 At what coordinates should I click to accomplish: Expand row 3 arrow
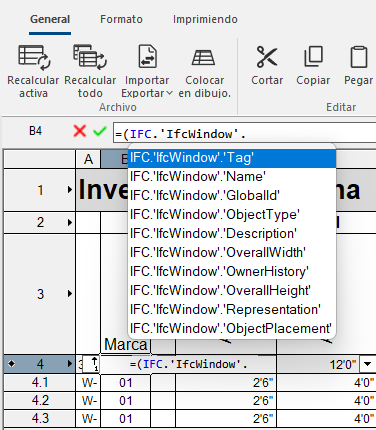[69, 294]
